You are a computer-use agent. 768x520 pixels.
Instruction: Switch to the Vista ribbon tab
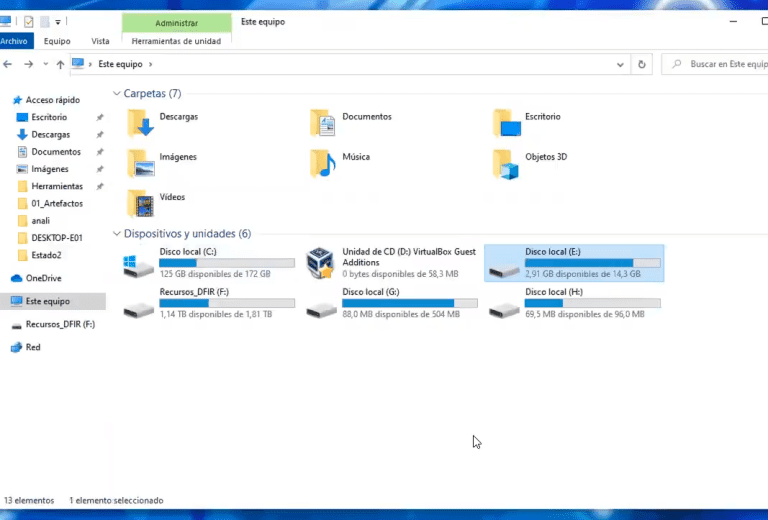pos(100,41)
